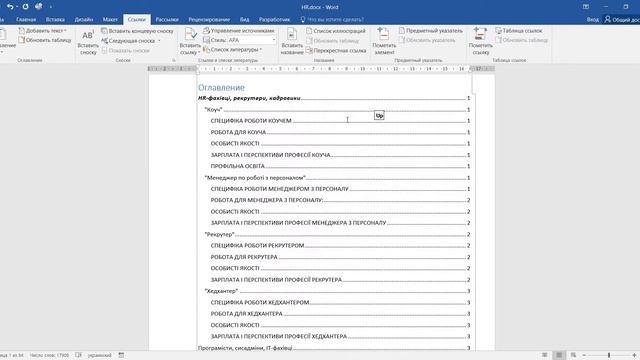Screen dimensions: 640x360
Task: Click the Redo icon in quick access toolbar
Action: 25,7
